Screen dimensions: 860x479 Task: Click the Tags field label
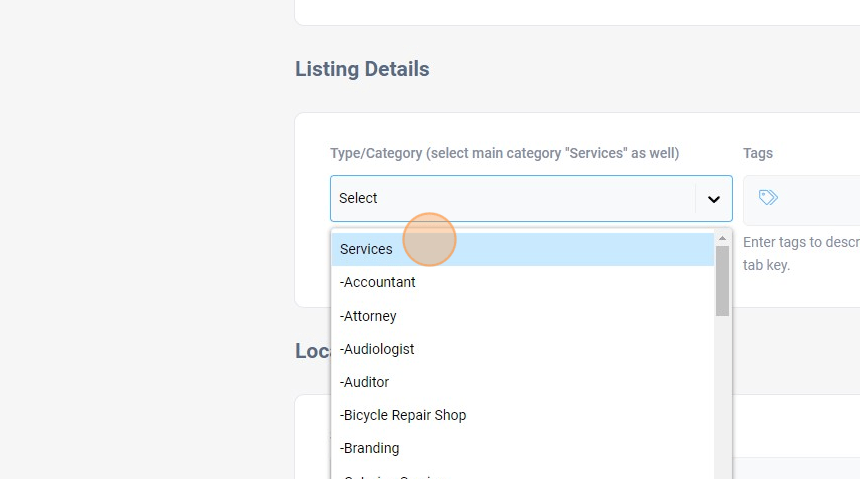click(x=758, y=153)
